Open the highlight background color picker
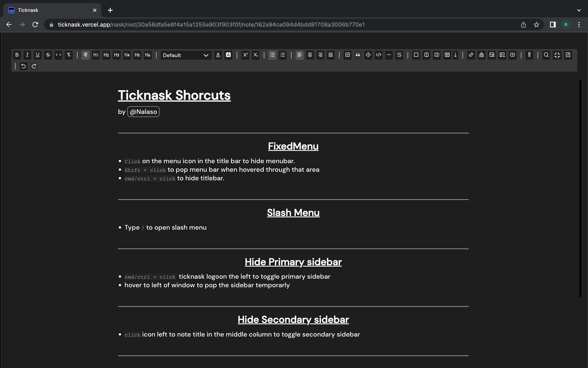588x368 pixels. click(228, 55)
